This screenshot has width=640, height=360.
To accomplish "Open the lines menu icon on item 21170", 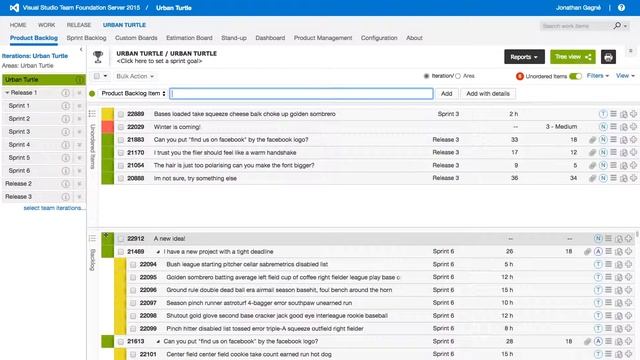I will pyautogui.click(x=613, y=152).
